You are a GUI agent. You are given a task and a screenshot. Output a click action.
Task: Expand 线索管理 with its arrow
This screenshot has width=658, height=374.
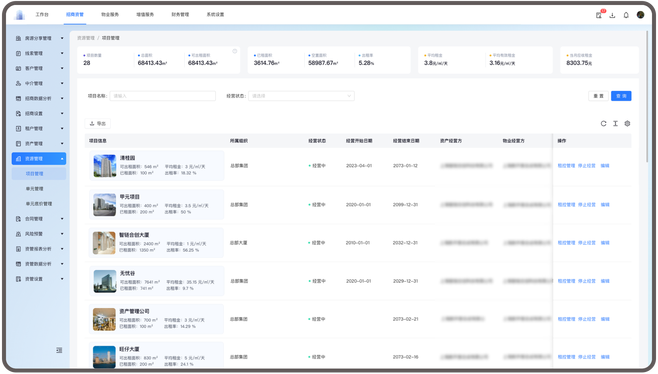pyautogui.click(x=62, y=53)
